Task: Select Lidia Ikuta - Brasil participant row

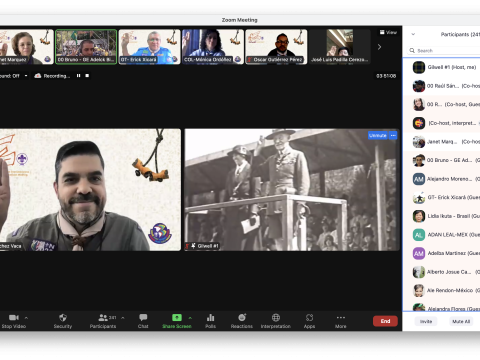Action: [x=442, y=216]
